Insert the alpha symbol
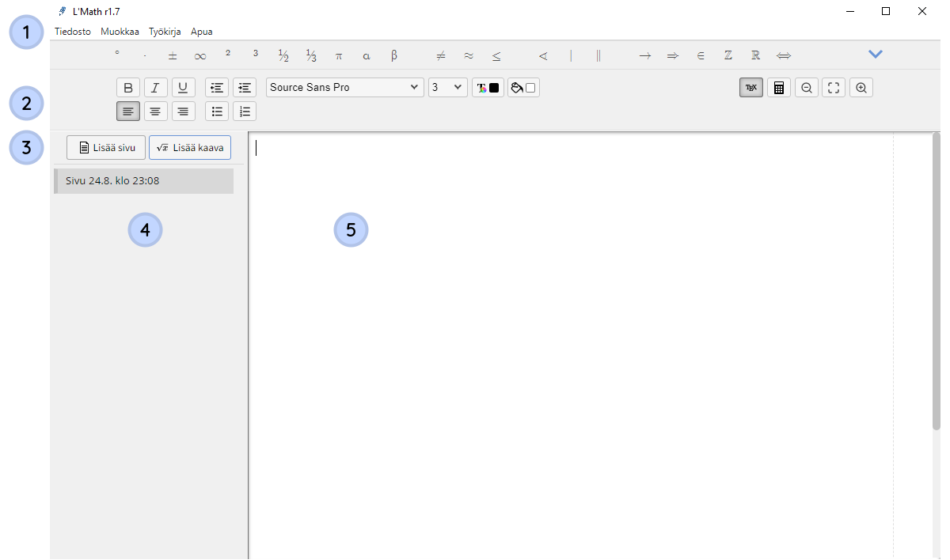 367,55
